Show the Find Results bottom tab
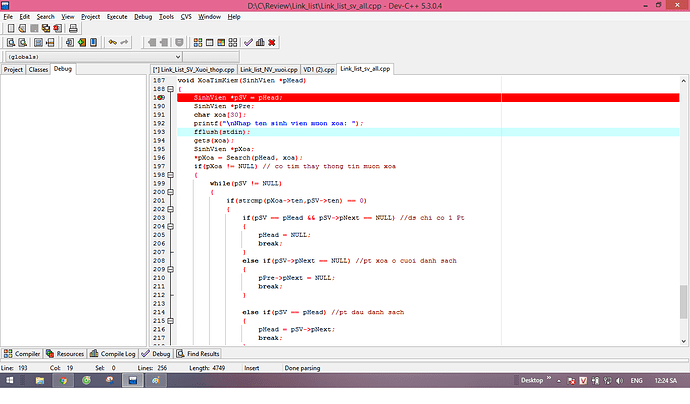 [199, 353]
